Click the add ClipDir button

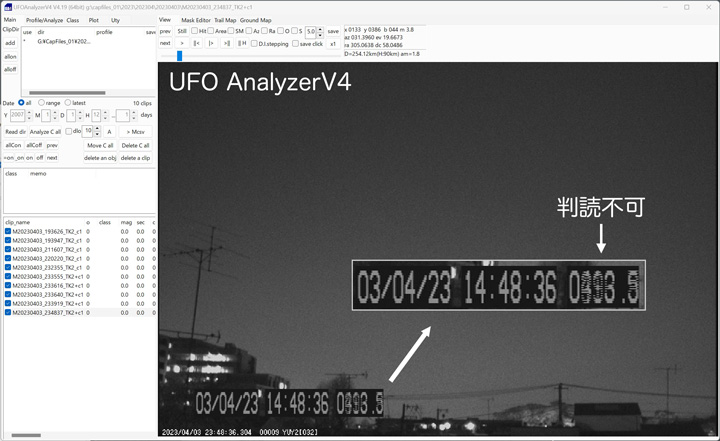[x=10, y=43]
